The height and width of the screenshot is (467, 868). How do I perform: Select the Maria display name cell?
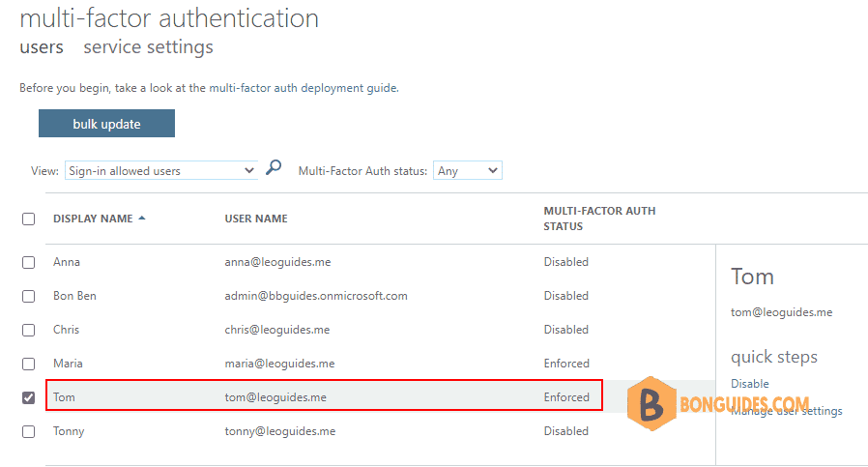[x=68, y=363]
